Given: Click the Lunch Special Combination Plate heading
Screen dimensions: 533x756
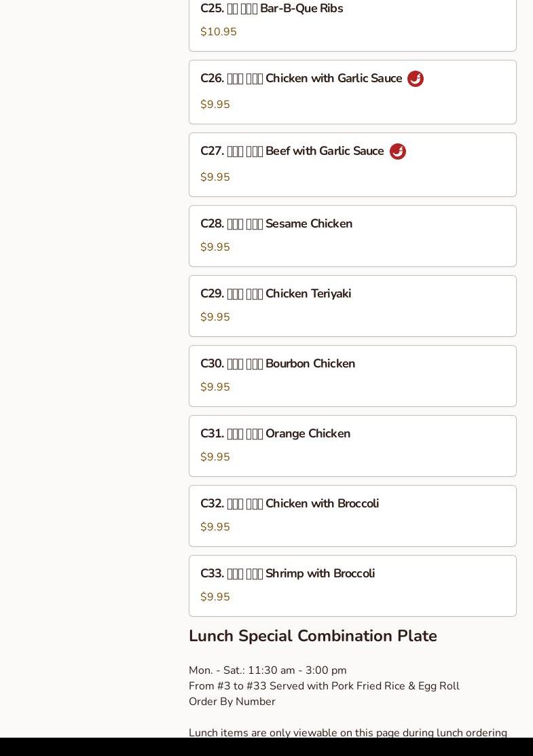Looking at the screenshot, I should pos(312,636).
